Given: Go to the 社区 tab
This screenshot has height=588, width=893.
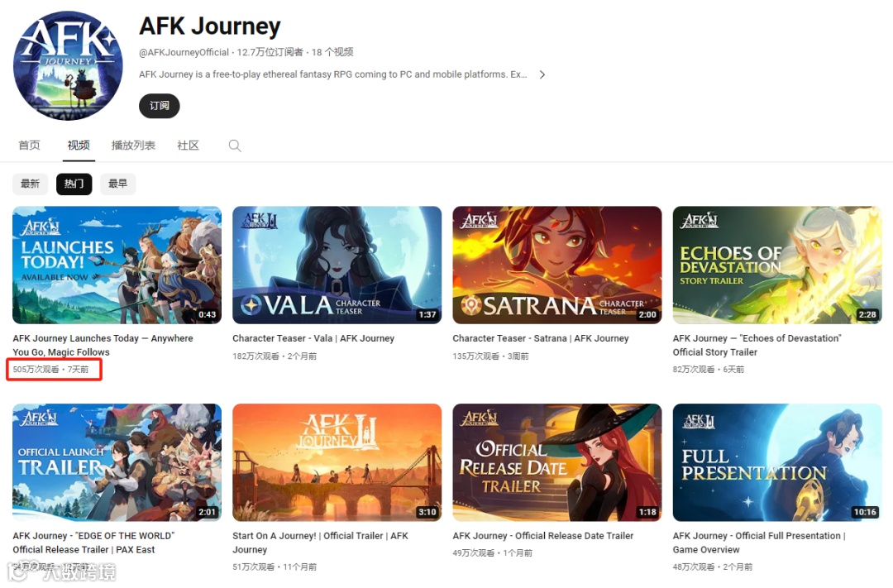Looking at the screenshot, I should pyautogui.click(x=188, y=146).
